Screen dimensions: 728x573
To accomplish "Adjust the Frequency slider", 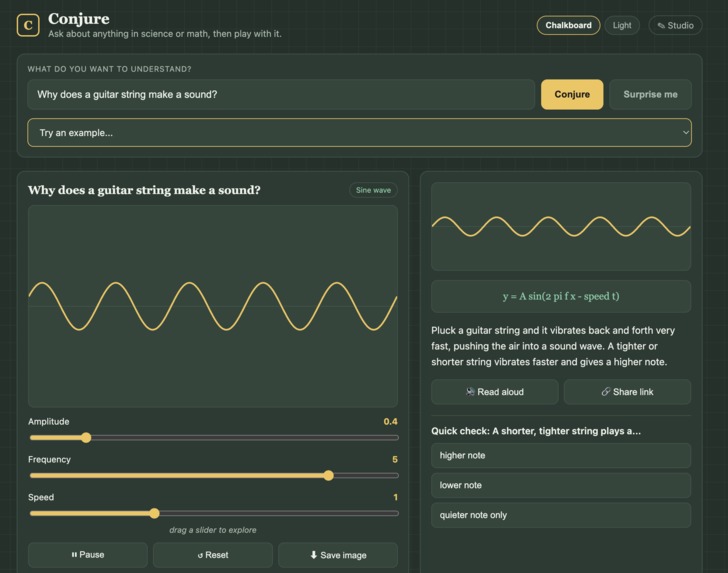I will [214, 475].
